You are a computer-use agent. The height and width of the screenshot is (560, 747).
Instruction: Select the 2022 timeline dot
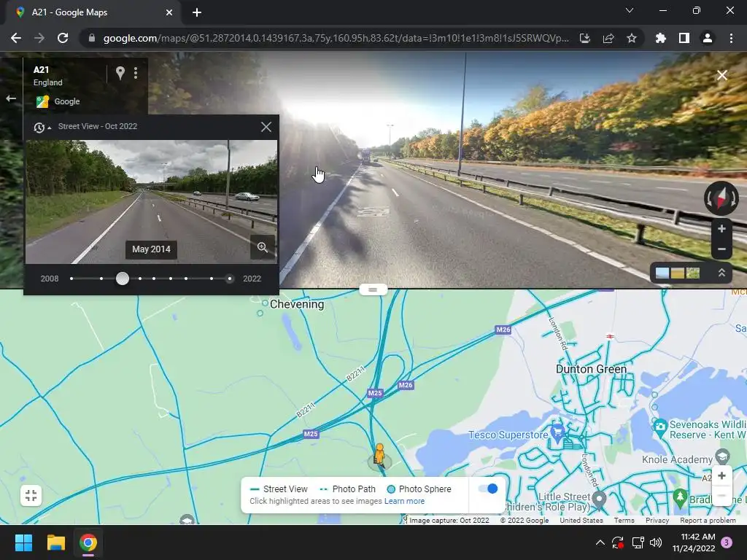(x=230, y=279)
